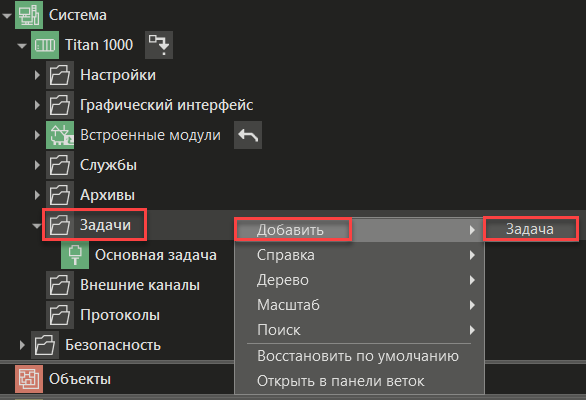Viewport: 586px width, 400px height.
Task: Collapse the Titan 1000 node
Action: 22,46
